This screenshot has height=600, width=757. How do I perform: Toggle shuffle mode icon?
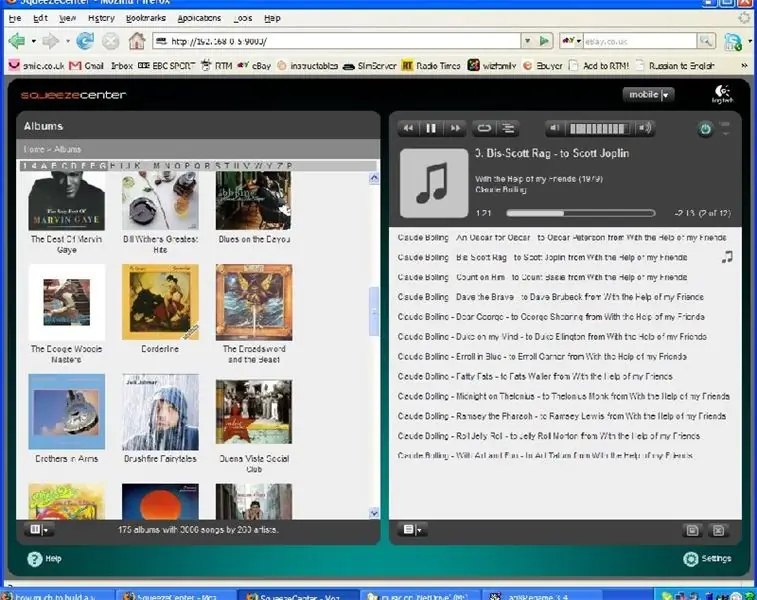point(507,128)
